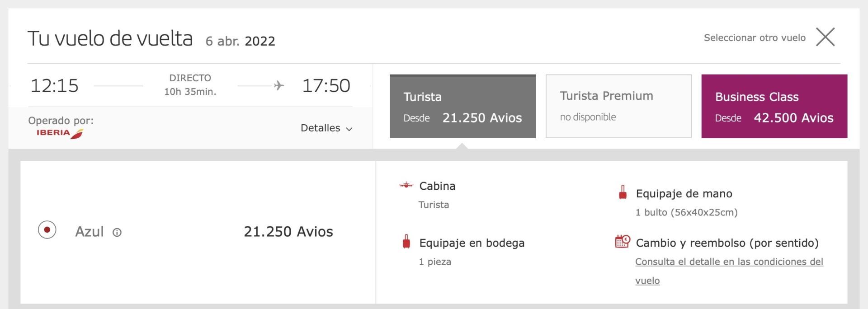868x309 pixels.
Task: Open Consulta el detalle en las condiciones link
Action: pyautogui.click(x=729, y=271)
